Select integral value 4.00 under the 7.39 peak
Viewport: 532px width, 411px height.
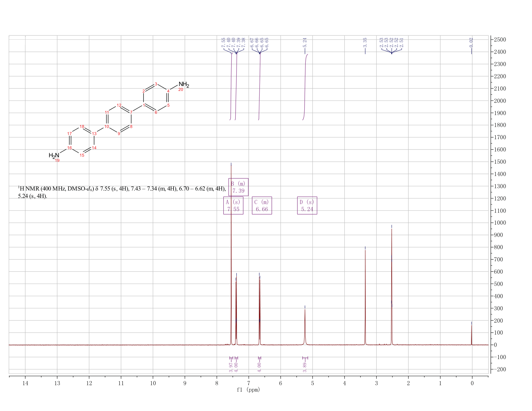[x=236, y=367]
